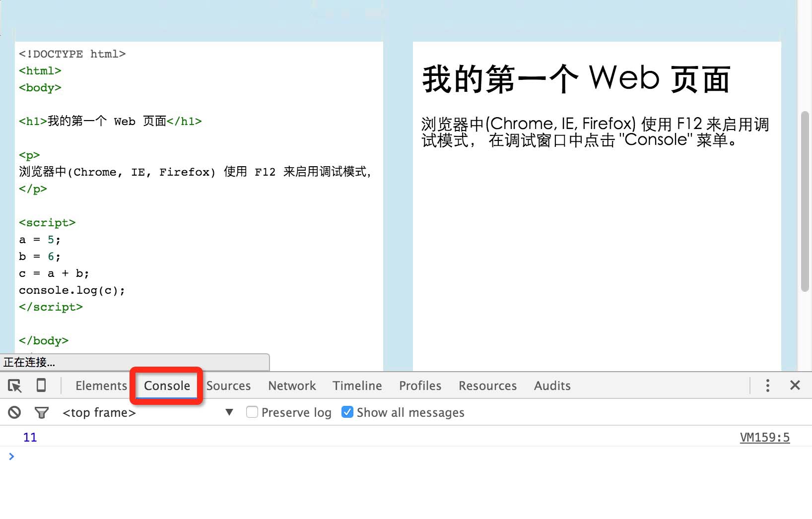
Task: Close the DevTools panel
Action: [795, 385]
